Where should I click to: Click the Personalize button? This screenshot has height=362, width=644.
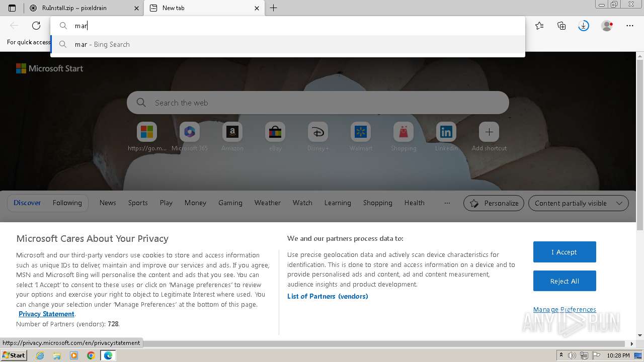click(494, 203)
